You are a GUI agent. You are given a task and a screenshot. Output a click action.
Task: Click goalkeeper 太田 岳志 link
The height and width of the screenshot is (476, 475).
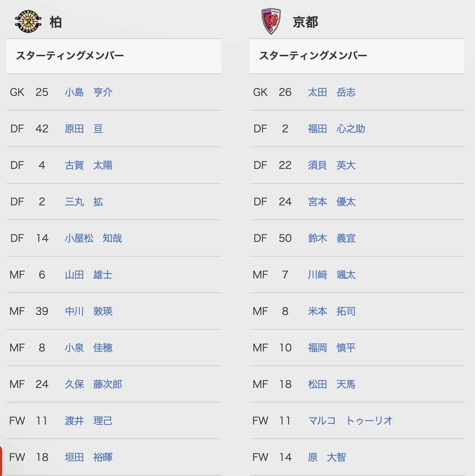pos(332,92)
